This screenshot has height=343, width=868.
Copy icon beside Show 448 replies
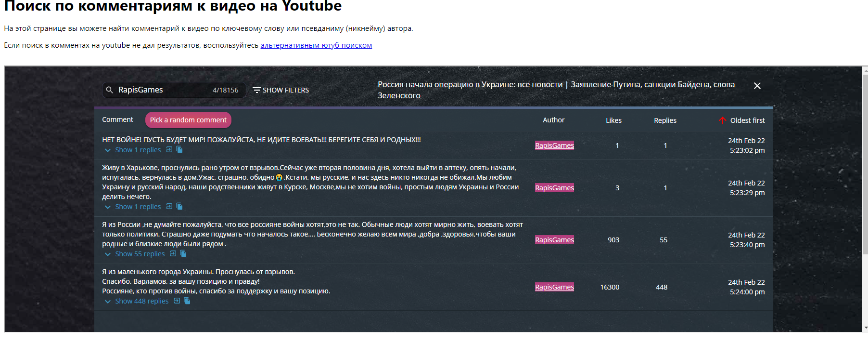tap(187, 301)
